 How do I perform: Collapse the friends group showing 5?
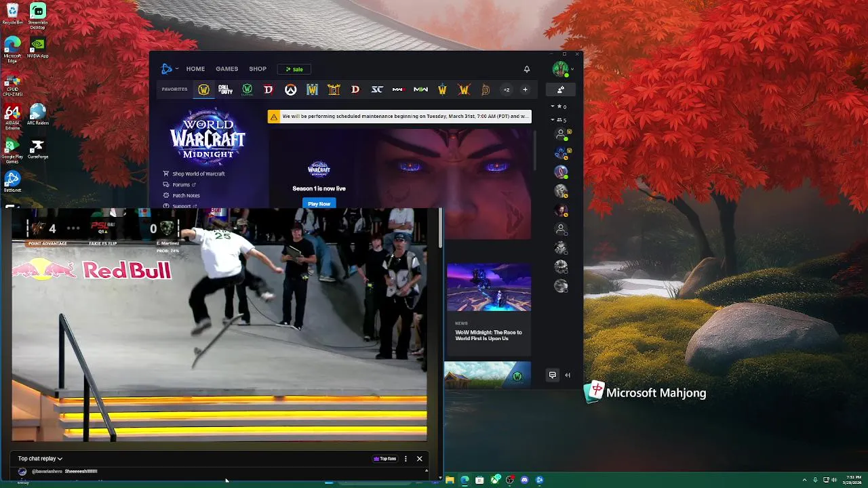pyautogui.click(x=559, y=120)
